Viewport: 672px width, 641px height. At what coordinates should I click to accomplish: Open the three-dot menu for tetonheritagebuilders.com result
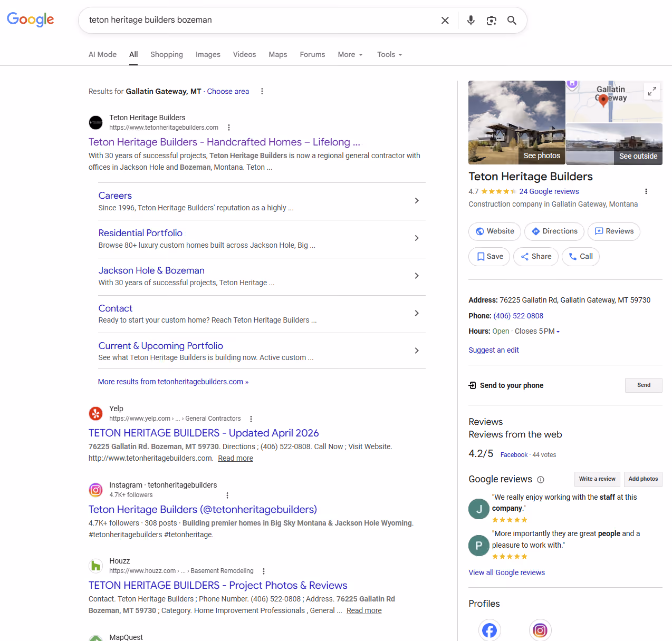pyautogui.click(x=228, y=128)
